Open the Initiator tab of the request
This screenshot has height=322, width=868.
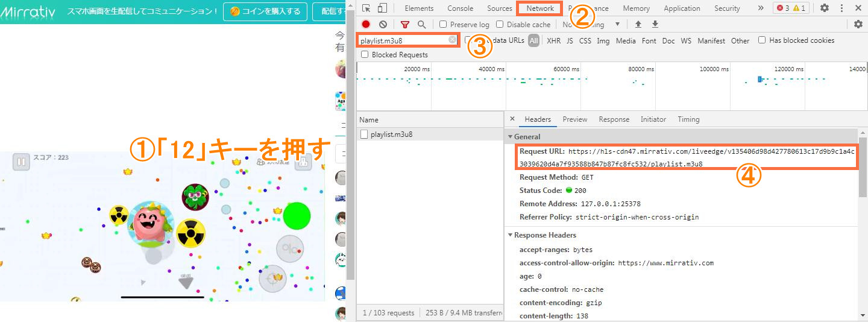[x=653, y=119]
